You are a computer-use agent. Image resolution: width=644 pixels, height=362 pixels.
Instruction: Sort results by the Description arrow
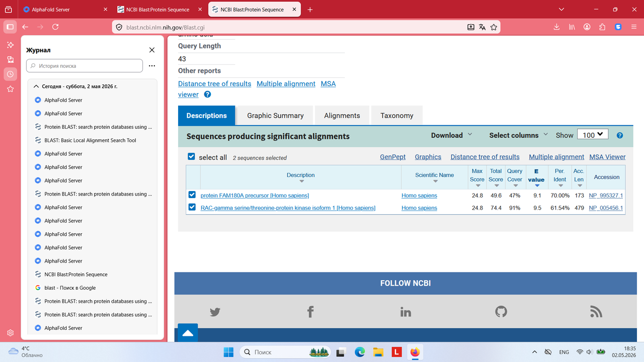click(301, 182)
